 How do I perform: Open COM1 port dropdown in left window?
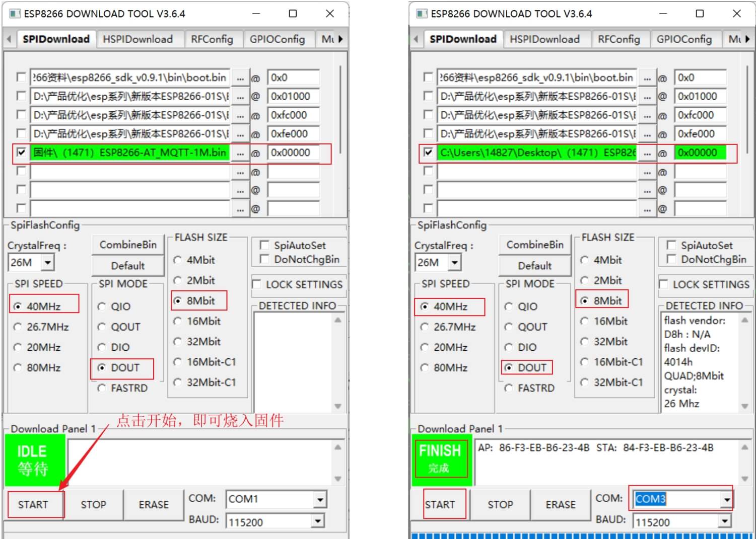click(x=320, y=499)
